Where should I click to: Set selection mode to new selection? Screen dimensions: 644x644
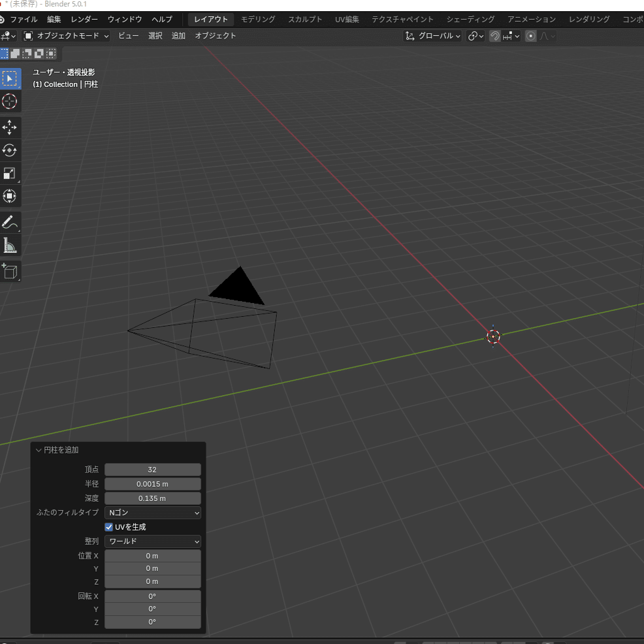[4, 54]
